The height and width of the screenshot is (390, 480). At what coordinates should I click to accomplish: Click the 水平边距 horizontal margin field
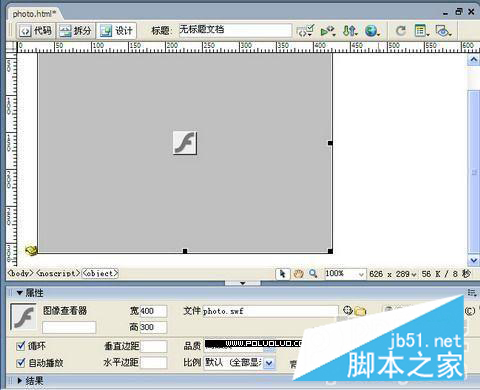click(154, 363)
